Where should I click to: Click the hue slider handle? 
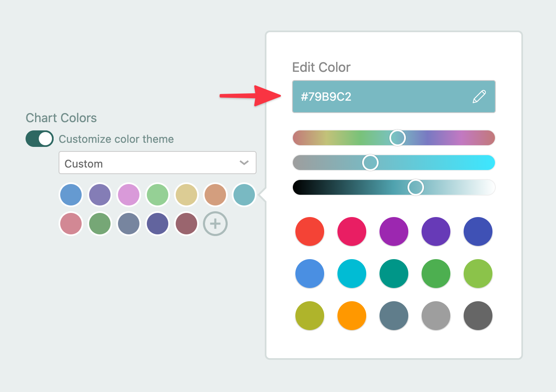(x=398, y=138)
